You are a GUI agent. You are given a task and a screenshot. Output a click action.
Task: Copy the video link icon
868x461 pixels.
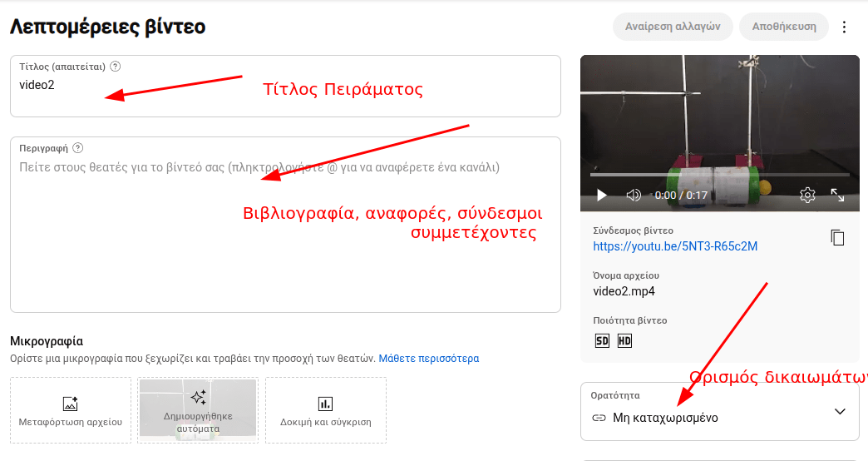(x=837, y=238)
